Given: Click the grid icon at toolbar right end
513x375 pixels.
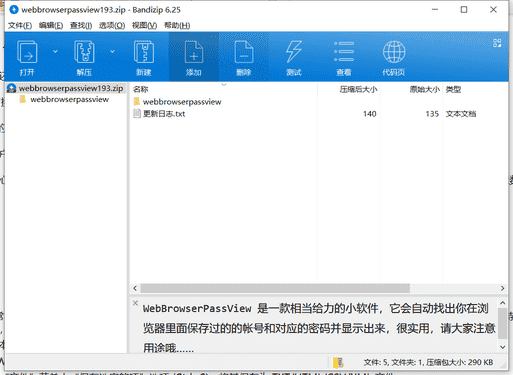Looking at the screenshot, I should [497, 43].
